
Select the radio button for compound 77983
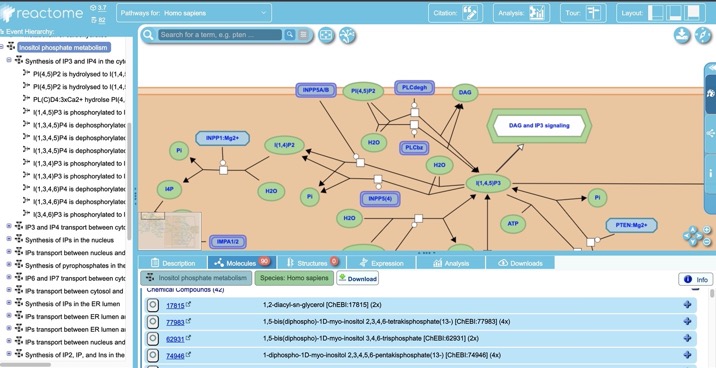pyautogui.click(x=153, y=322)
